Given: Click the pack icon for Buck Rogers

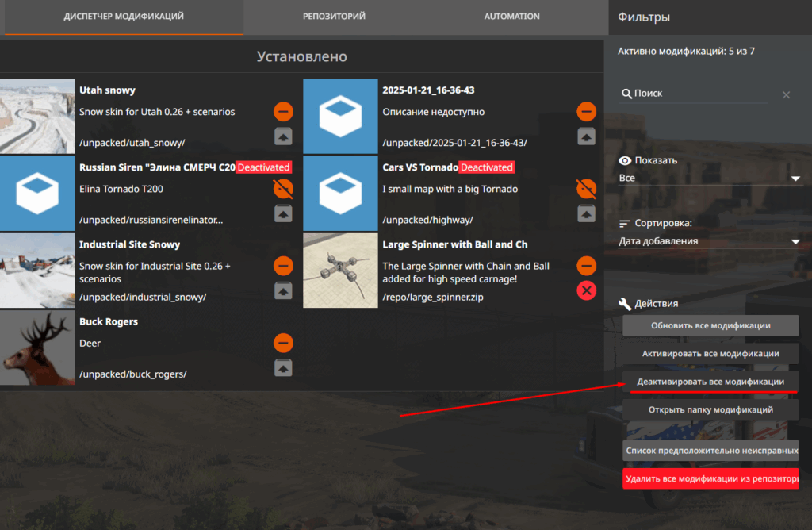Looking at the screenshot, I should [x=283, y=367].
